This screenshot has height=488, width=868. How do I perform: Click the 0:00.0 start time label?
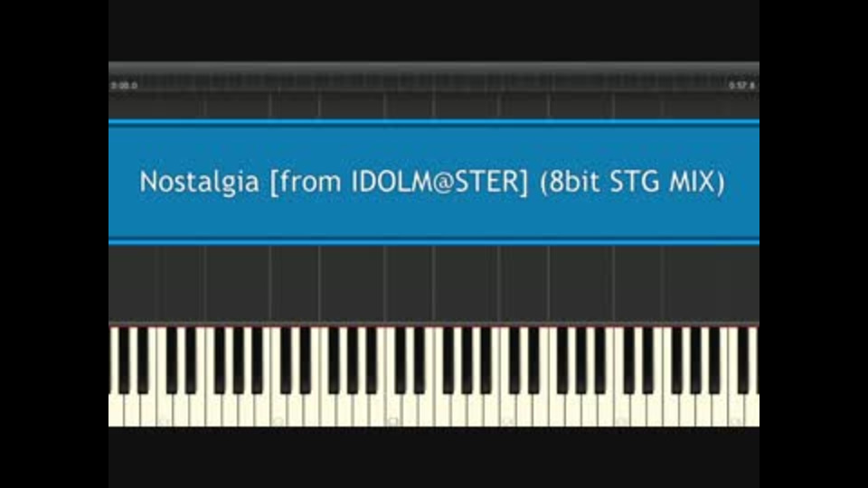pyautogui.click(x=124, y=86)
